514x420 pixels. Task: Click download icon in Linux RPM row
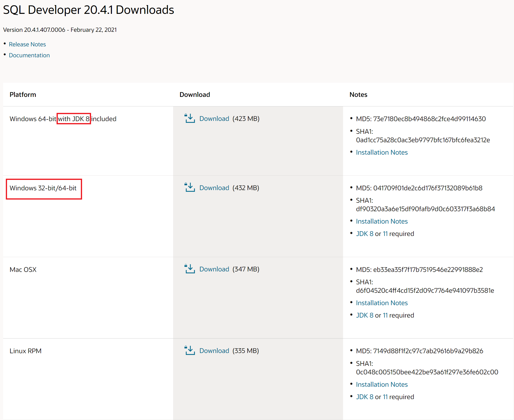[190, 351]
